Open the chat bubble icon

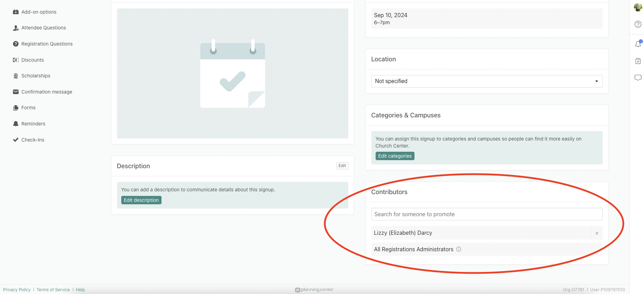638,78
